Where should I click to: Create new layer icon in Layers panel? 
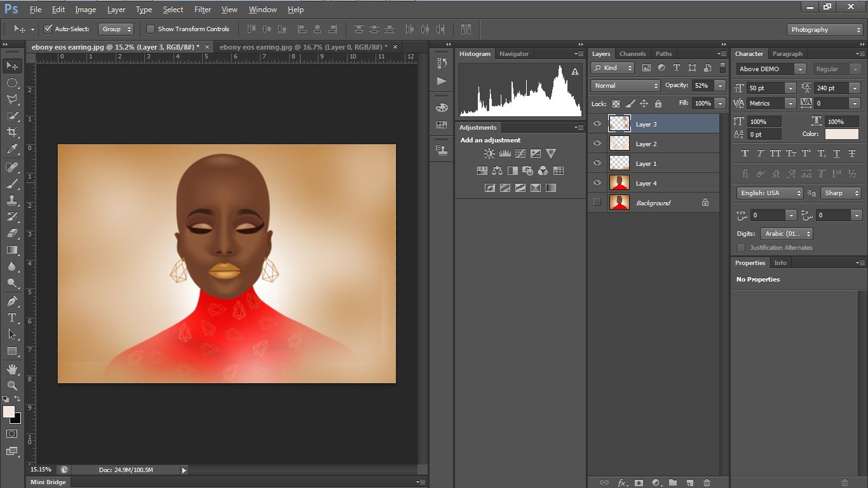[x=689, y=483]
